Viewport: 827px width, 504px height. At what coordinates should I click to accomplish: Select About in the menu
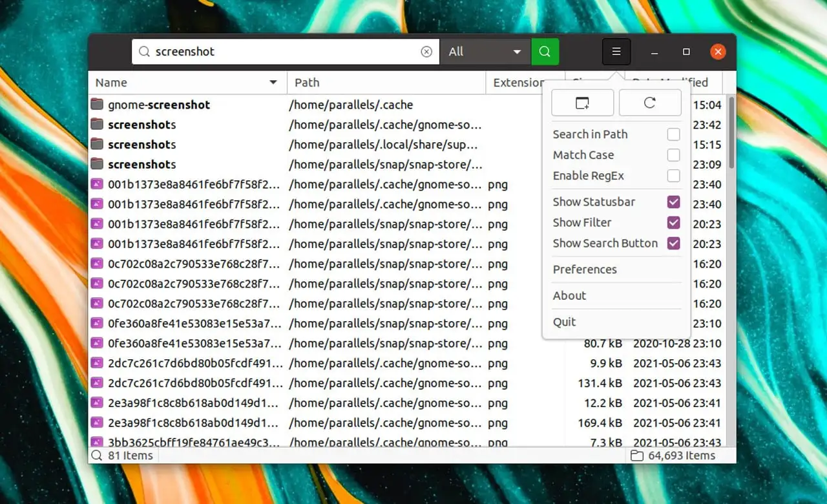pyautogui.click(x=569, y=296)
